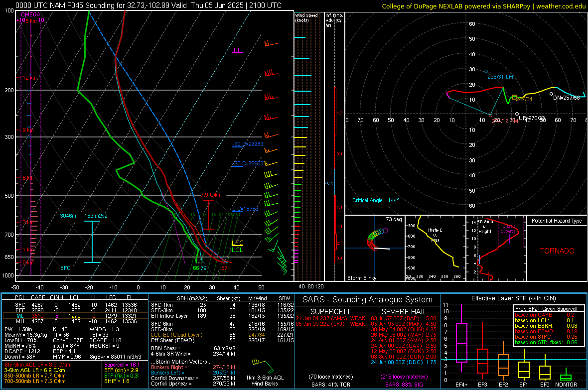Click the 'SARS - Sounding Analogue System' heading
Screen dimensions: 588x390
coord(368,300)
